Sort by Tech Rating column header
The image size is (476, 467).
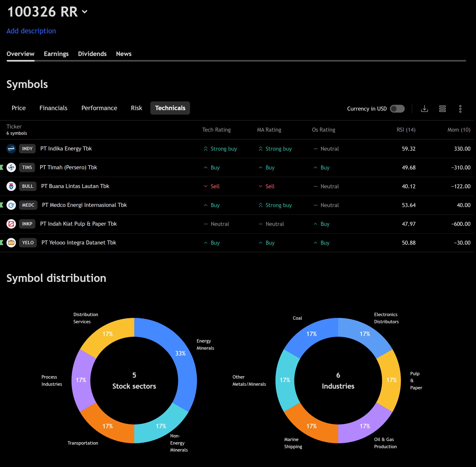(216, 130)
